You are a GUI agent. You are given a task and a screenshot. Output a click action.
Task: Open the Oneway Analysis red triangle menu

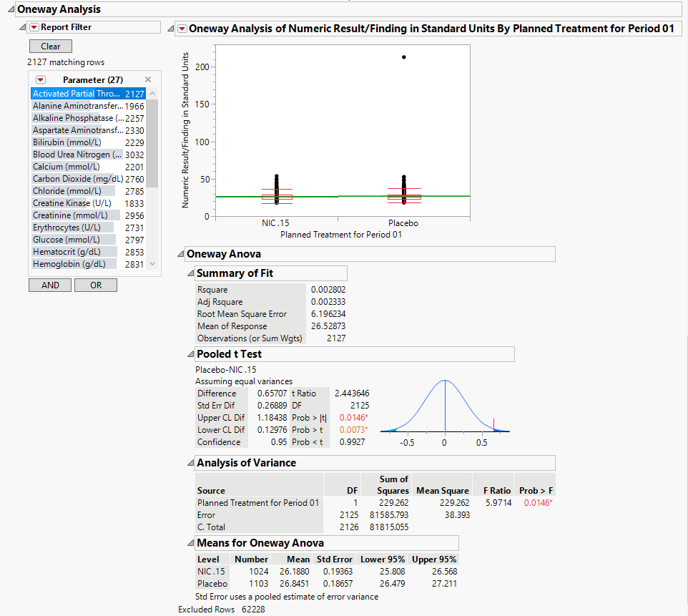pos(182,29)
